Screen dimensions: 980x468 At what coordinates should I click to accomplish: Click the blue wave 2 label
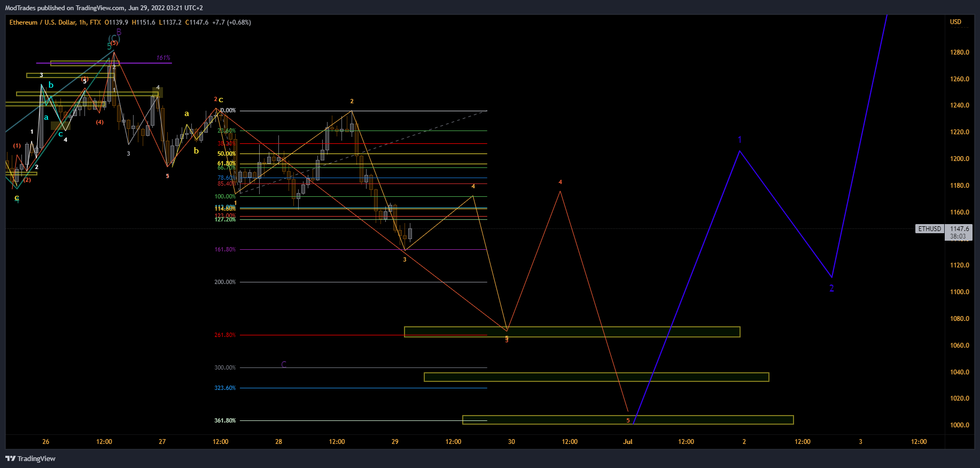pyautogui.click(x=831, y=288)
